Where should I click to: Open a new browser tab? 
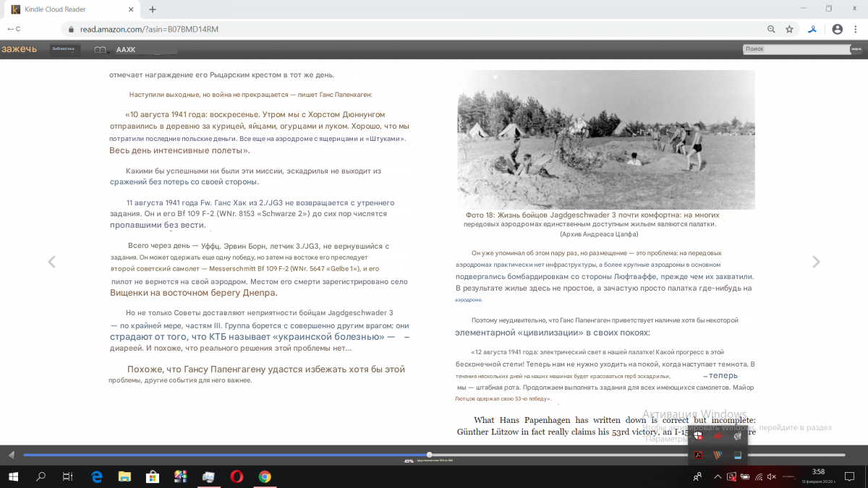pyautogui.click(x=153, y=9)
